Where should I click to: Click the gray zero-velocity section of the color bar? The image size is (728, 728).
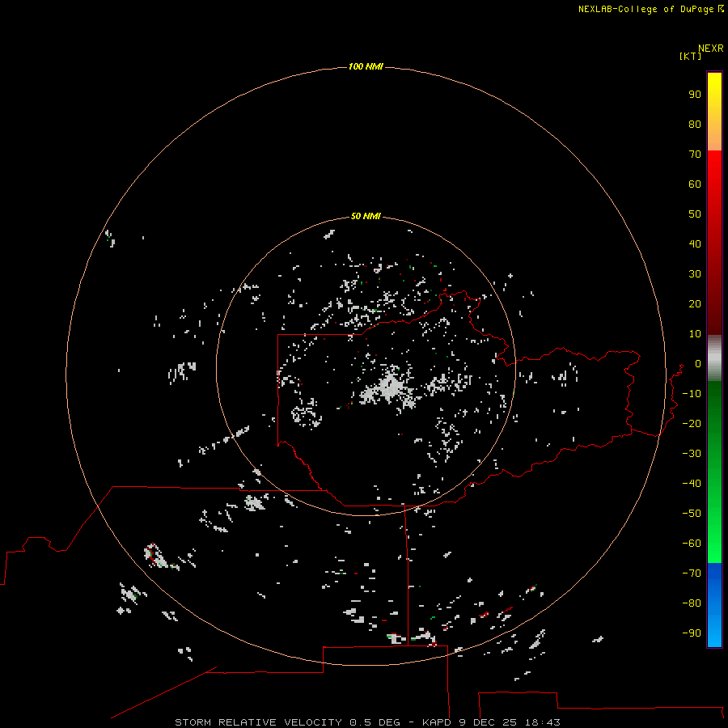click(x=714, y=358)
